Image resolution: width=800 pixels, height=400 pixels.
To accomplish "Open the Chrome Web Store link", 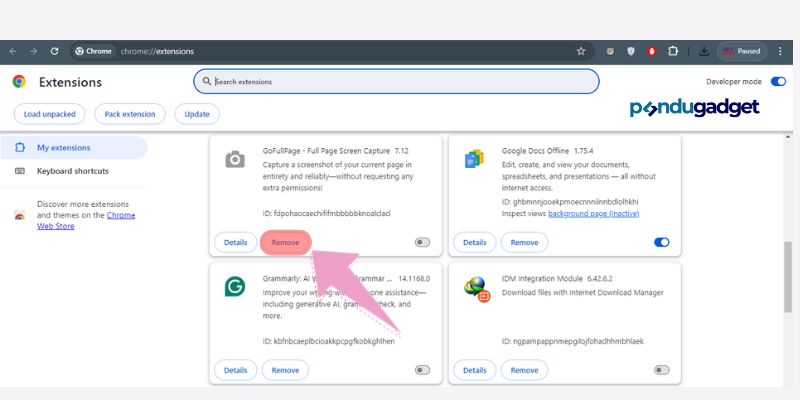I will pyautogui.click(x=86, y=220).
